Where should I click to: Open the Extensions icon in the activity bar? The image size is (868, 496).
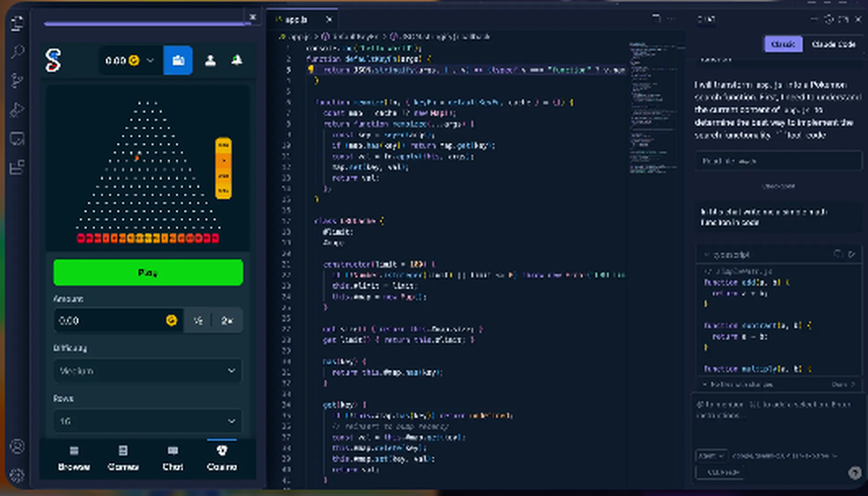point(17,167)
